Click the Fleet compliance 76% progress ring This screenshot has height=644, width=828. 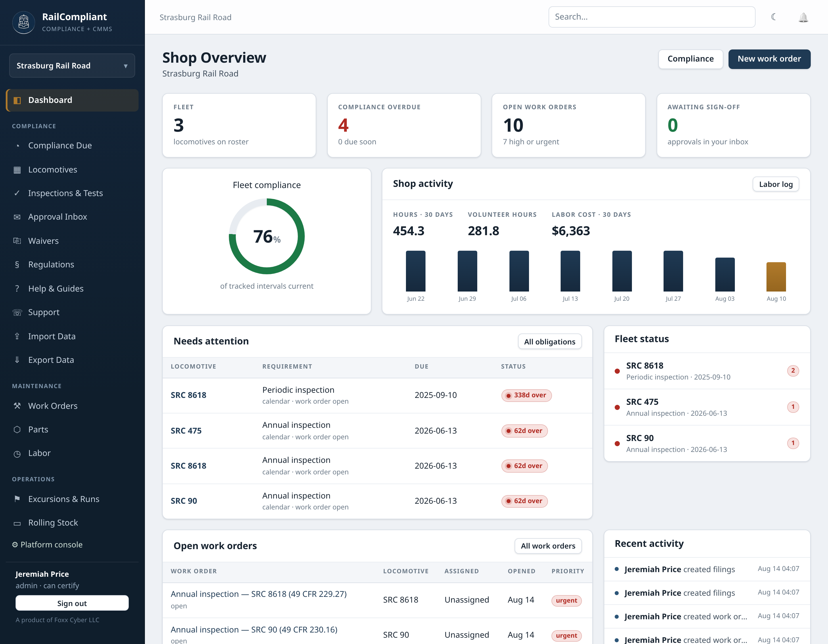click(x=267, y=236)
